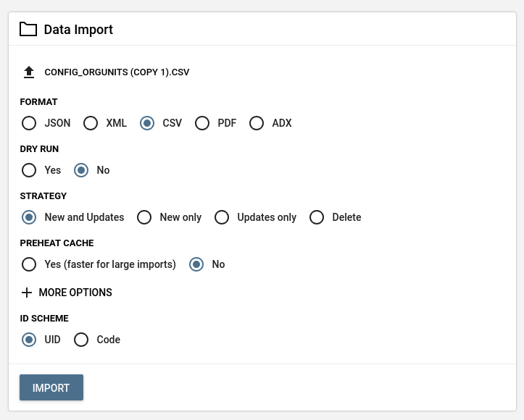The height and width of the screenshot is (420, 524).
Task: Expand the More Options section
Action: tap(75, 293)
